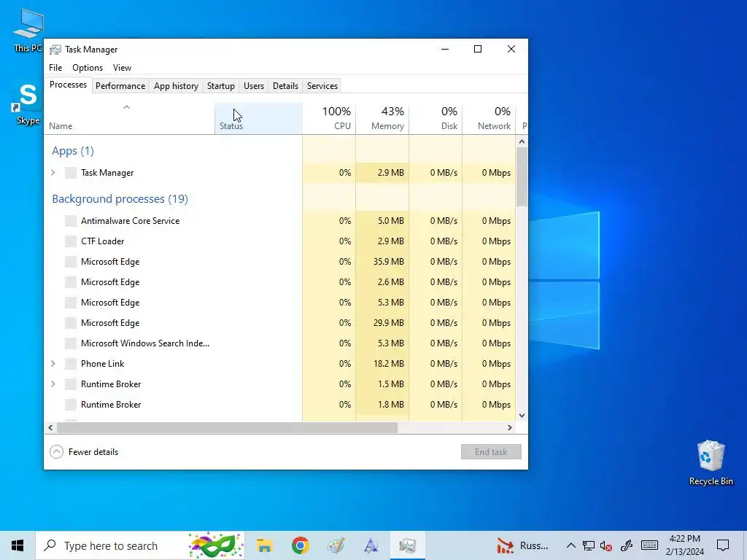Select the Processes tab
Screen dimensions: 747x560
[68, 85]
